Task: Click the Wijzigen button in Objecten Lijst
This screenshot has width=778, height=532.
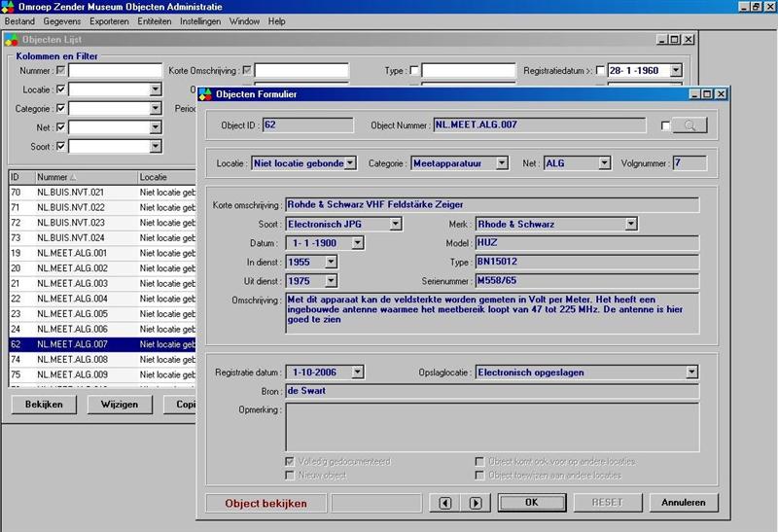Action: pos(119,404)
